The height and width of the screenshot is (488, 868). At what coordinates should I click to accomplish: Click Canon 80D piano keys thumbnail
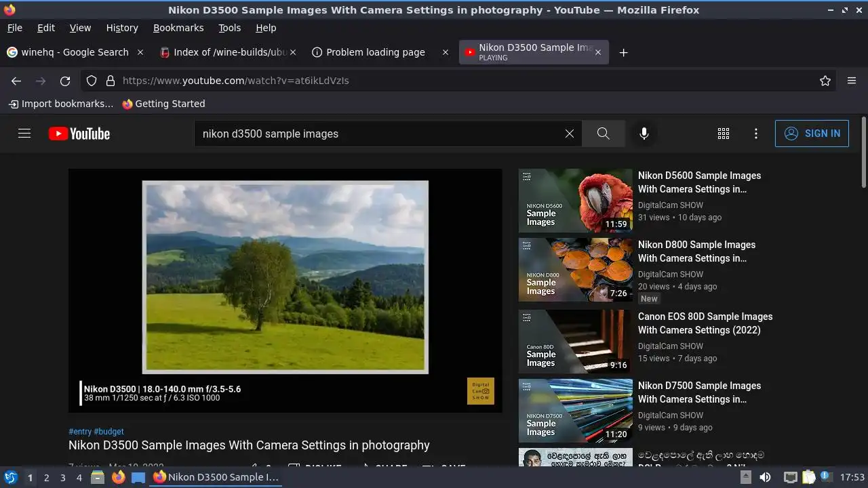(x=576, y=342)
